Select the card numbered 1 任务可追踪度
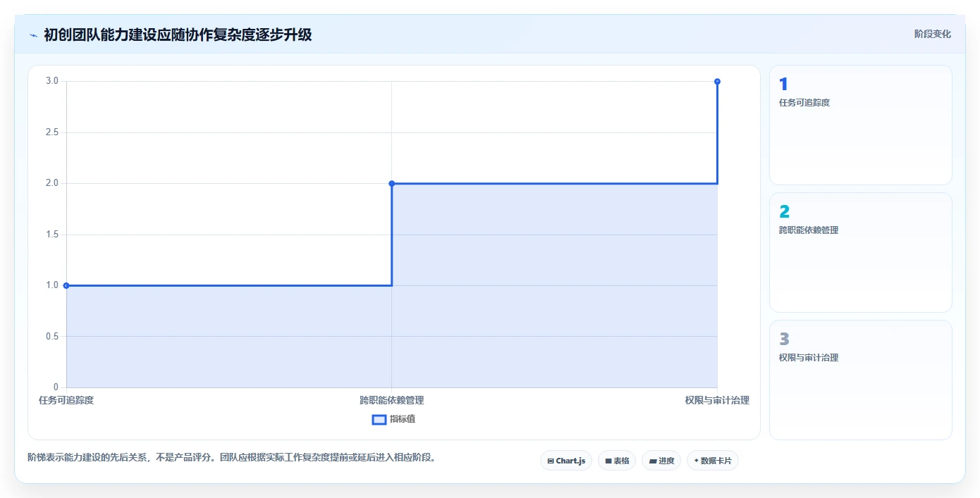 [x=861, y=125]
